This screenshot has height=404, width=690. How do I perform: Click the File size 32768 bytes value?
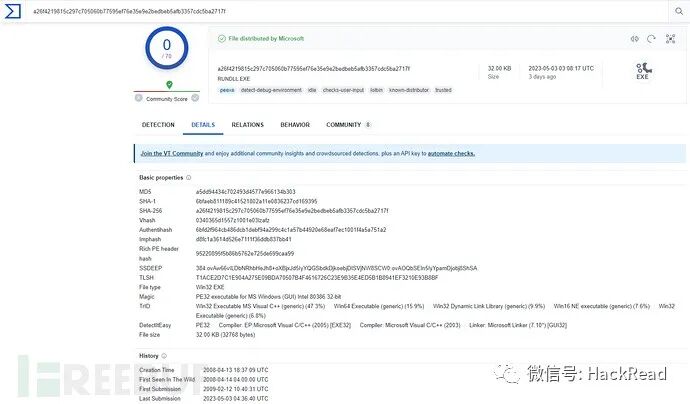coord(225,335)
